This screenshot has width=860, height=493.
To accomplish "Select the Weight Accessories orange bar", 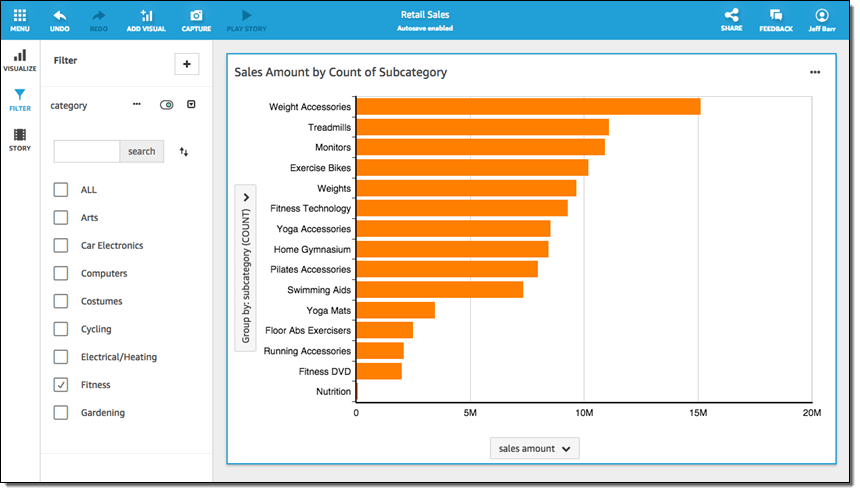I will point(528,106).
